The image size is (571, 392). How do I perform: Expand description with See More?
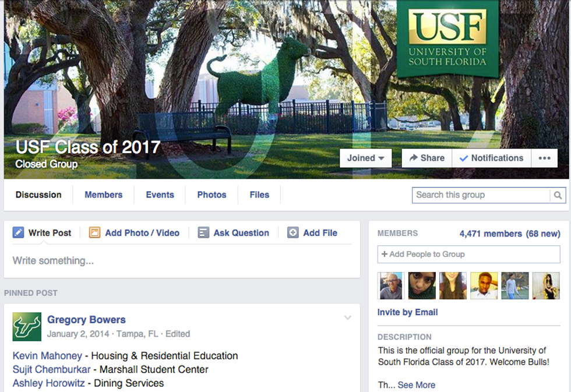[x=416, y=385]
